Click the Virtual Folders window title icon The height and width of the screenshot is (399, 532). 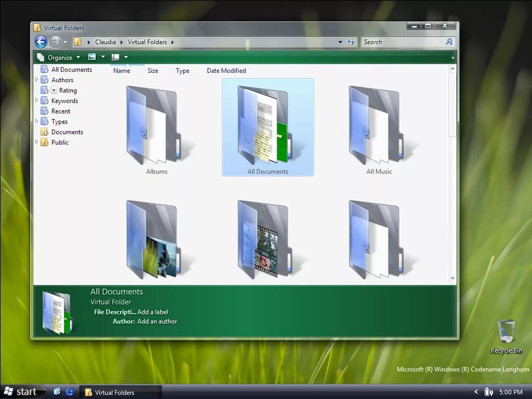coord(37,28)
